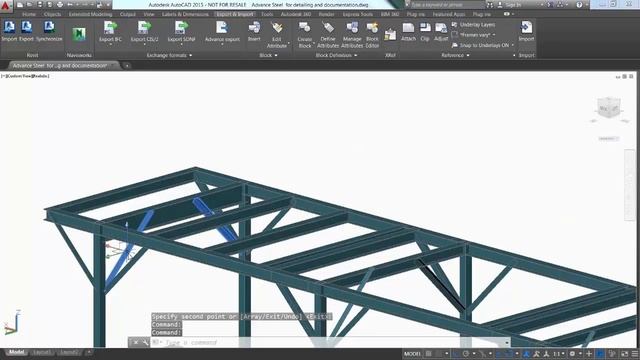Click the Underlay Layers icon
The image size is (640, 360).
tap(455, 25)
